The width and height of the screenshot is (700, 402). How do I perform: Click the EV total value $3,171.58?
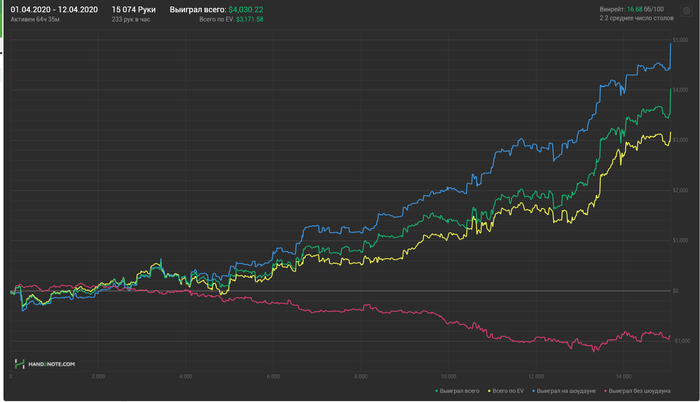pos(250,19)
